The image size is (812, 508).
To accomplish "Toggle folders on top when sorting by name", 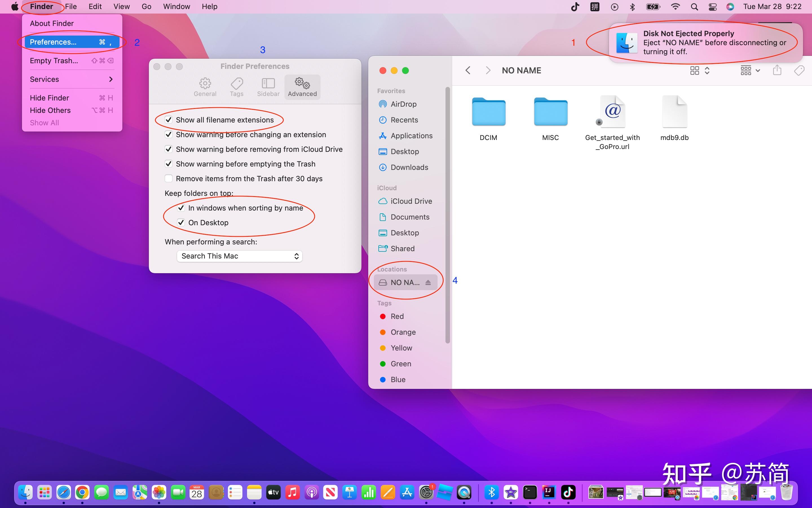I will (x=181, y=208).
